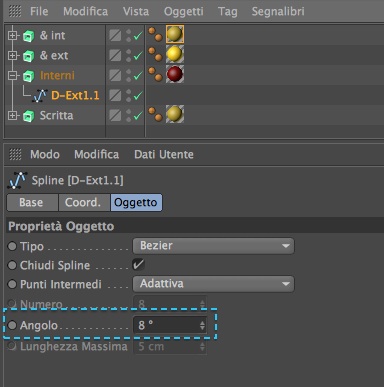Click the Object Manager grip icon beside File
The height and width of the screenshot is (387, 384).
(x=15, y=11)
